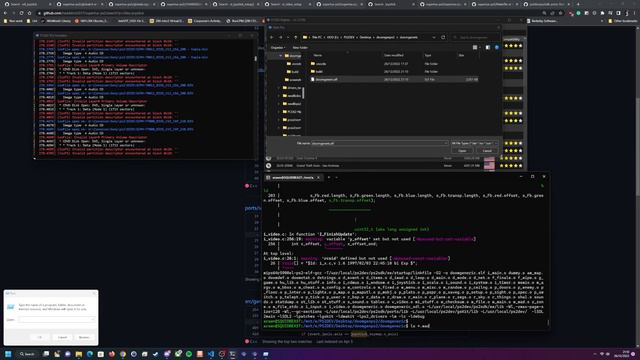
Task: Click the Task View icon on taskbar
Action: pyautogui.click(x=46, y=354)
